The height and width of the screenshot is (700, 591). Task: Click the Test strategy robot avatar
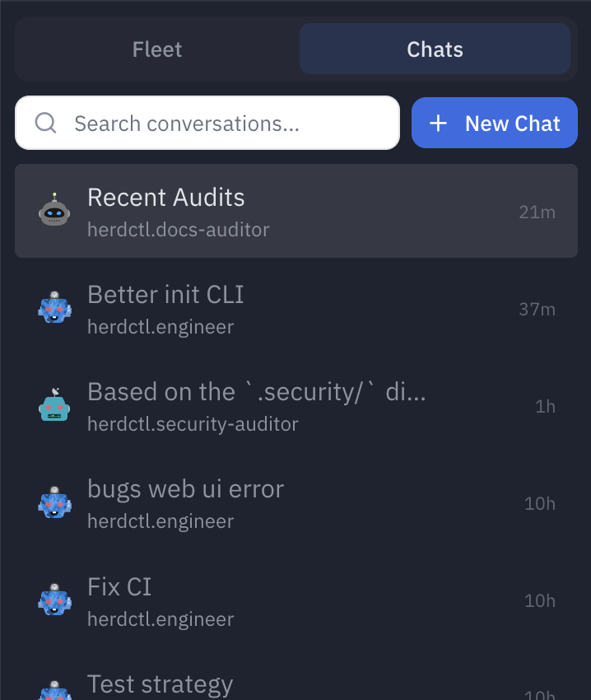coord(55,691)
